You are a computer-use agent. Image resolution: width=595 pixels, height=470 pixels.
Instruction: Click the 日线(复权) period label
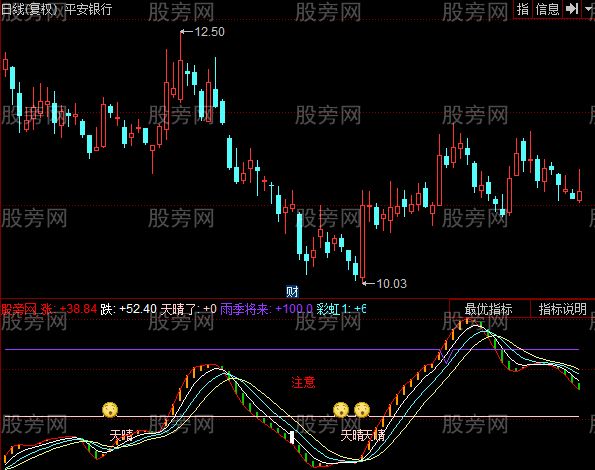click(x=29, y=9)
